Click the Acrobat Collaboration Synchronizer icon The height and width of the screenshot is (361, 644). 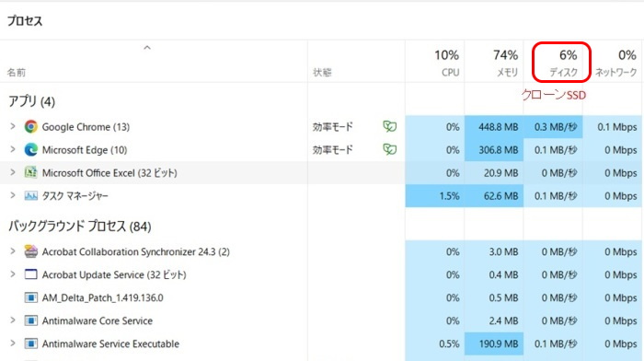30,251
